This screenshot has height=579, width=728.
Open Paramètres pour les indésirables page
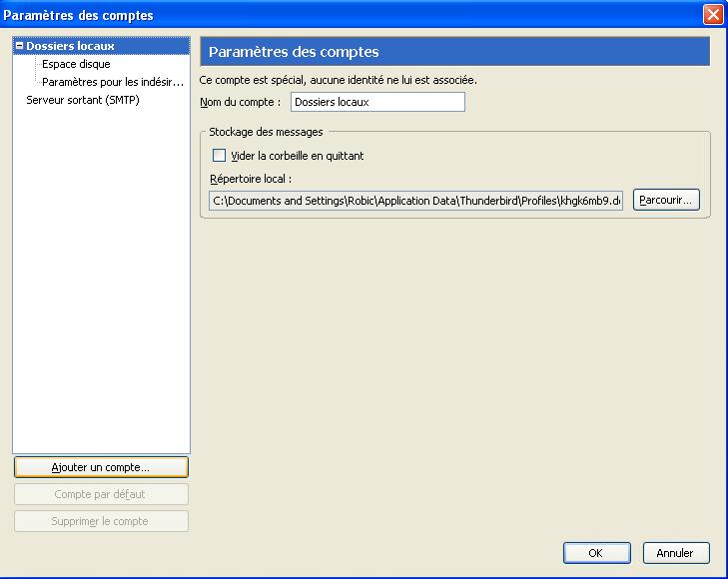112,82
